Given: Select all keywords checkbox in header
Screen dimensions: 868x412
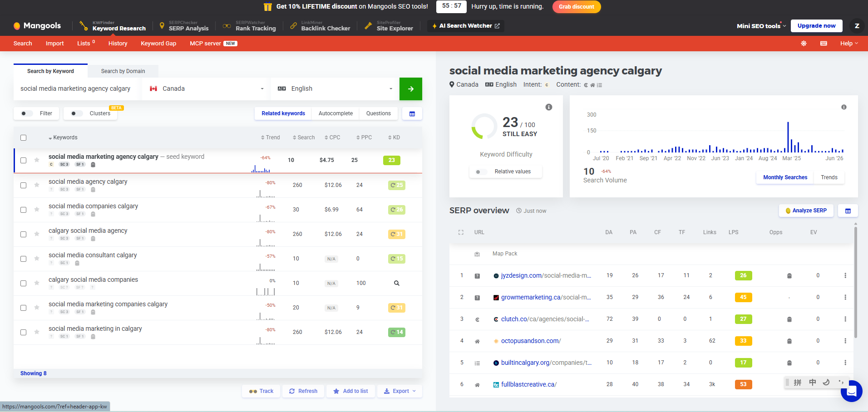Looking at the screenshot, I should [x=24, y=137].
